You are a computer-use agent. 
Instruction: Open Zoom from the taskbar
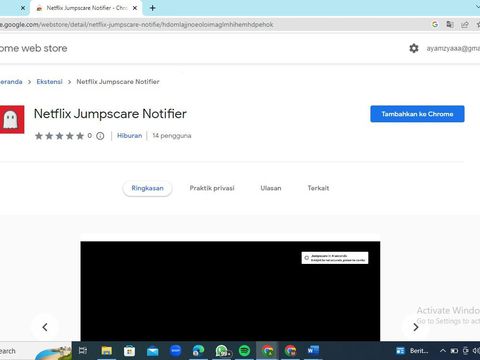176,350
